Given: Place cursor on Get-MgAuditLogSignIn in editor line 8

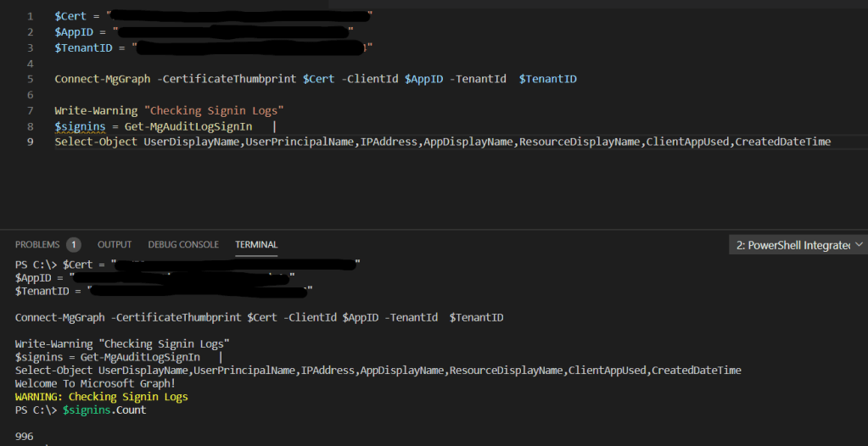Looking at the screenshot, I should point(188,126).
